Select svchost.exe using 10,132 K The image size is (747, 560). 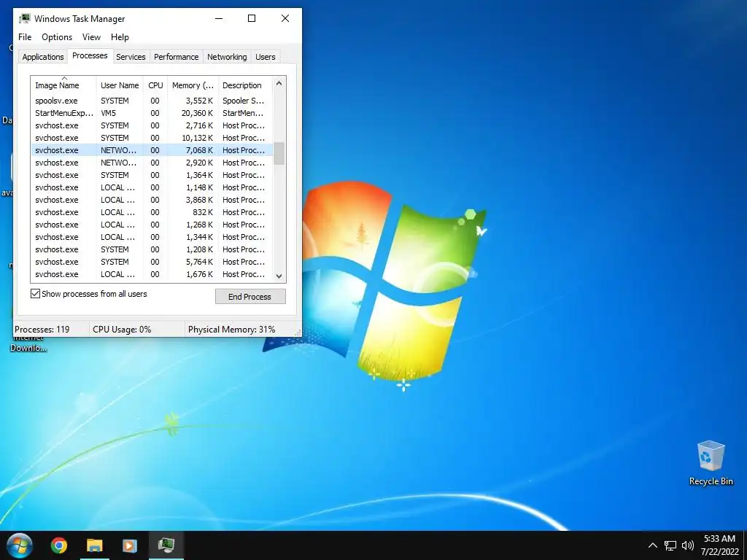coord(152,138)
